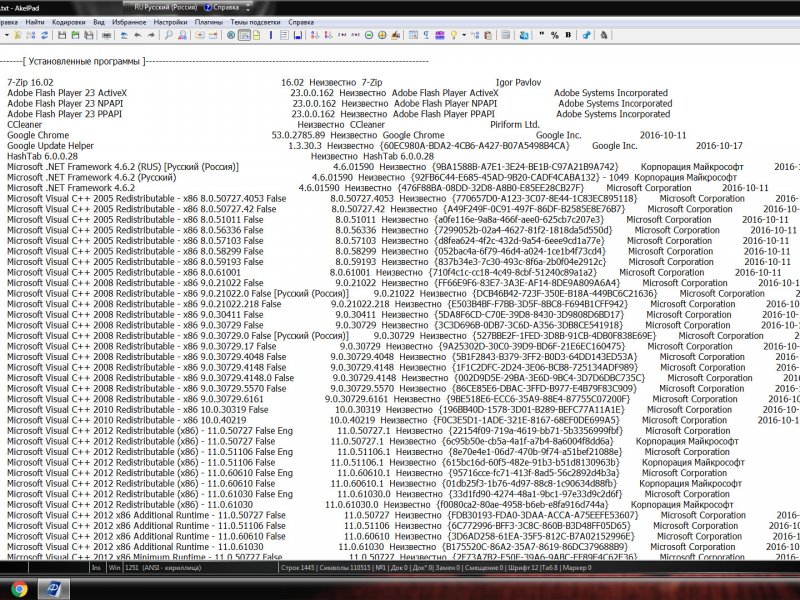This screenshot has width=800, height=600.
Task: Click the table grid toolbar icon
Action: 413,35
